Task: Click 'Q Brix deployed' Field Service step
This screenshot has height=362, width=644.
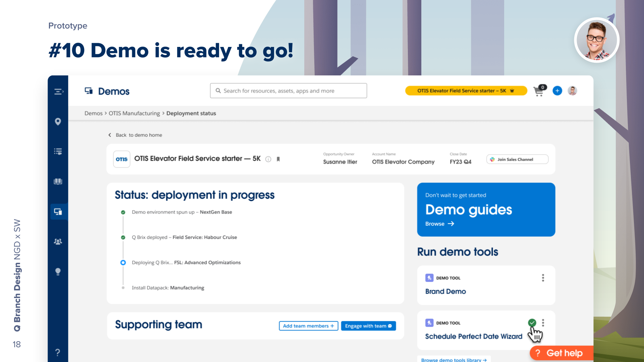Action: (x=184, y=237)
